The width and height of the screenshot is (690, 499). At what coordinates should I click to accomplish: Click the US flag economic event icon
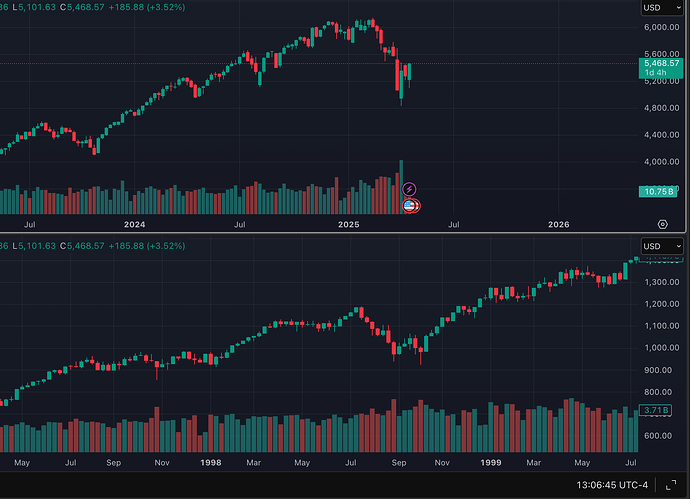pos(409,206)
